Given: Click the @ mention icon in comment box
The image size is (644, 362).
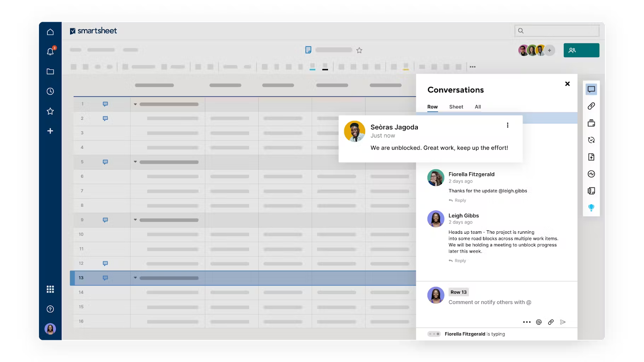Looking at the screenshot, I should [x=539, y=322].
